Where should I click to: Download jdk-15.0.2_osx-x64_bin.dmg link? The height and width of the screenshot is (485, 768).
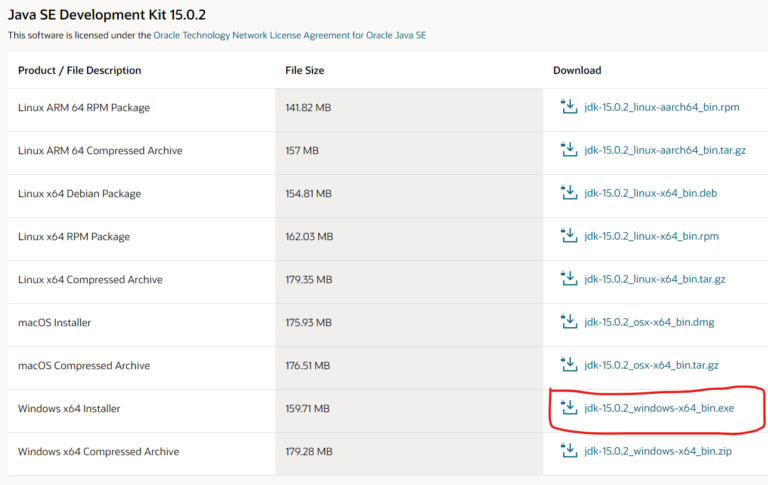[649, 323]
